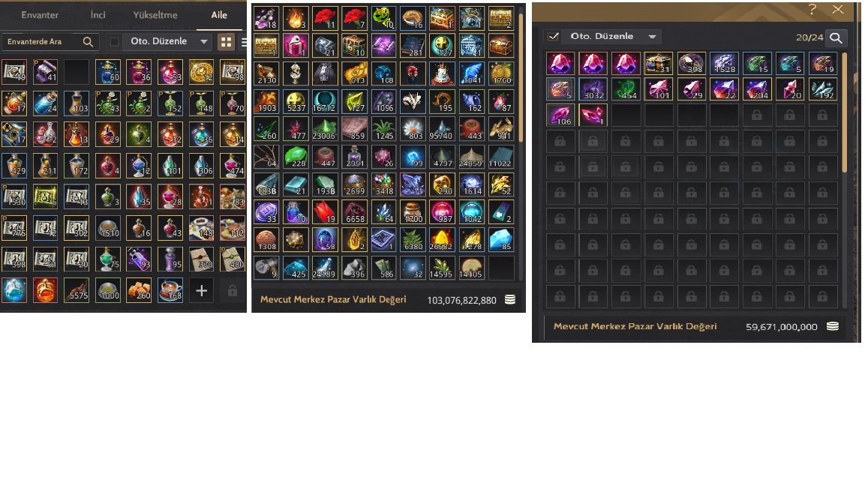Switch inventory to grid view icon
Screen dimensions: 868x486
click(x=226, y=41)
